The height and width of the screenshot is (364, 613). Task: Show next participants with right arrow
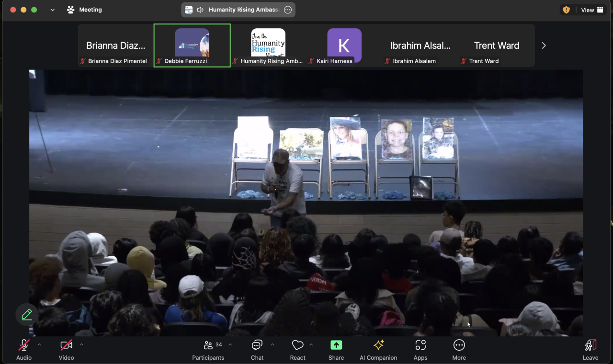pos(544,45)
